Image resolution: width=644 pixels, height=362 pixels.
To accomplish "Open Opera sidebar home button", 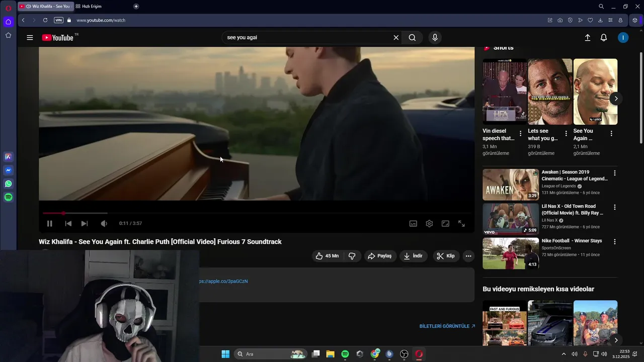I will click(x=8, y=22).
